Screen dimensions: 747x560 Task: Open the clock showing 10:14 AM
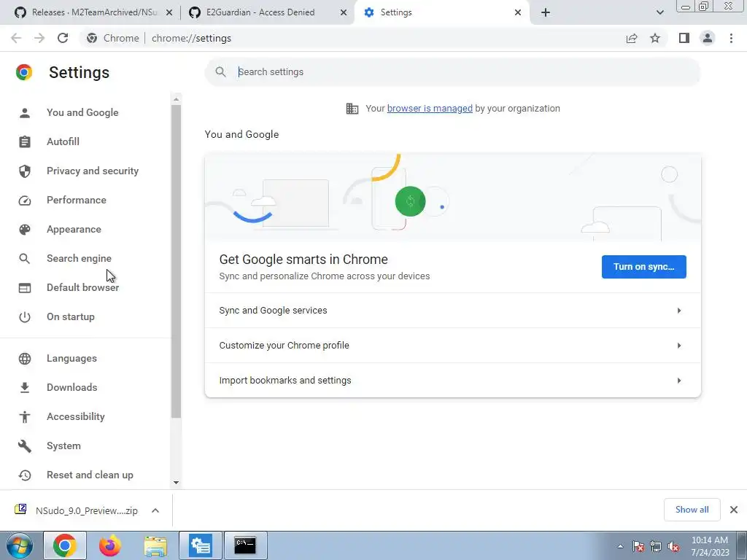tap(710, 546)
